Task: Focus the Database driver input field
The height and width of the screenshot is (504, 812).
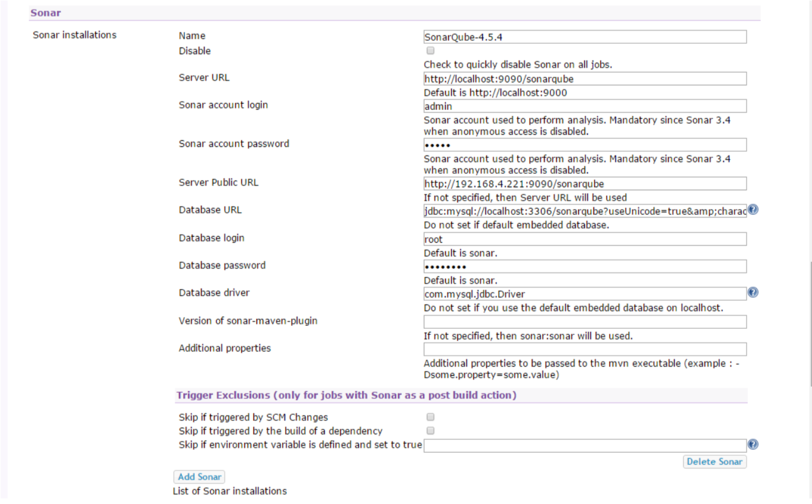Action: [x=585, y=294]
